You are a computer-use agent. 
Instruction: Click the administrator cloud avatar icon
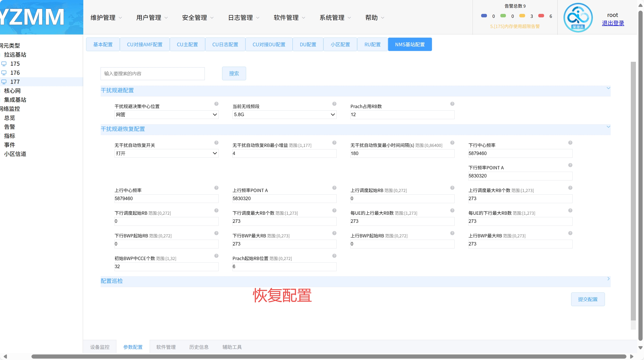[x=578, y=18]
